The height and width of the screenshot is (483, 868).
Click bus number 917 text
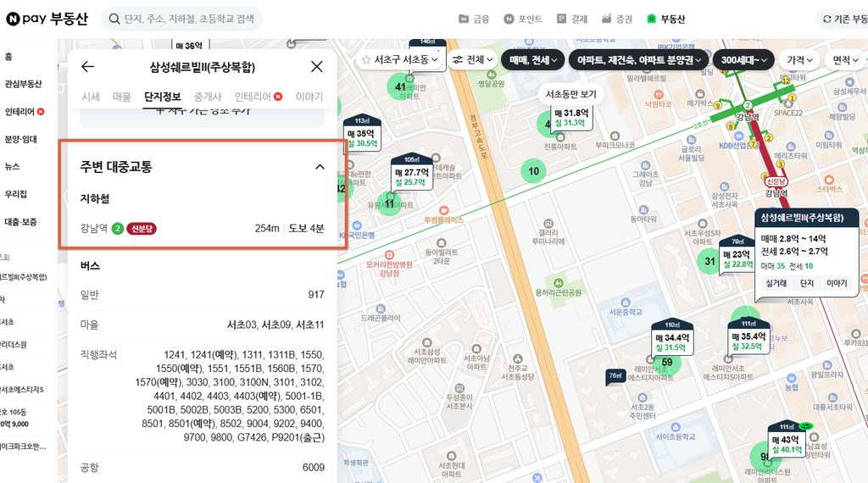[x=316, y=295]
